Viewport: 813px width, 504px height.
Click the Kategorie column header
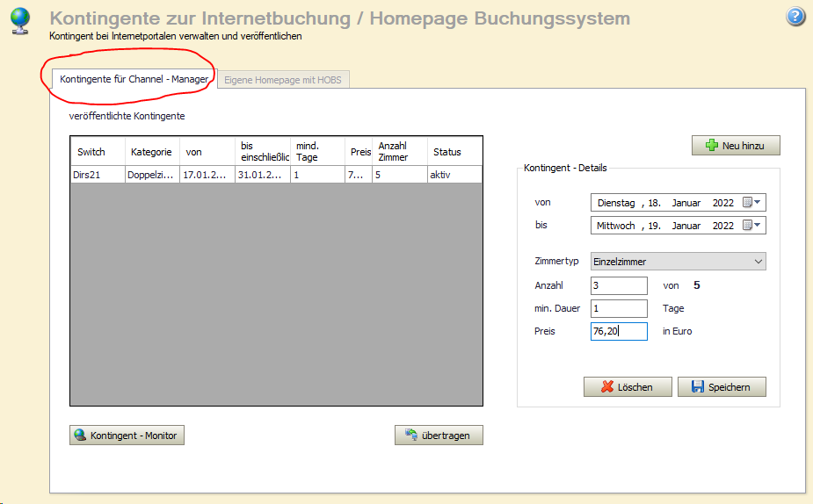(152, 152)
